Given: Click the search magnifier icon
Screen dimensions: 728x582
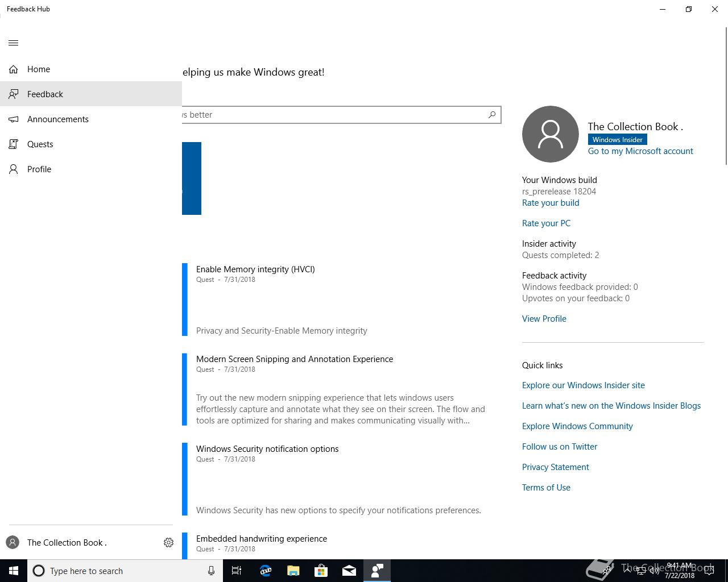Looking at the screenshot, I should pos(492,114).
